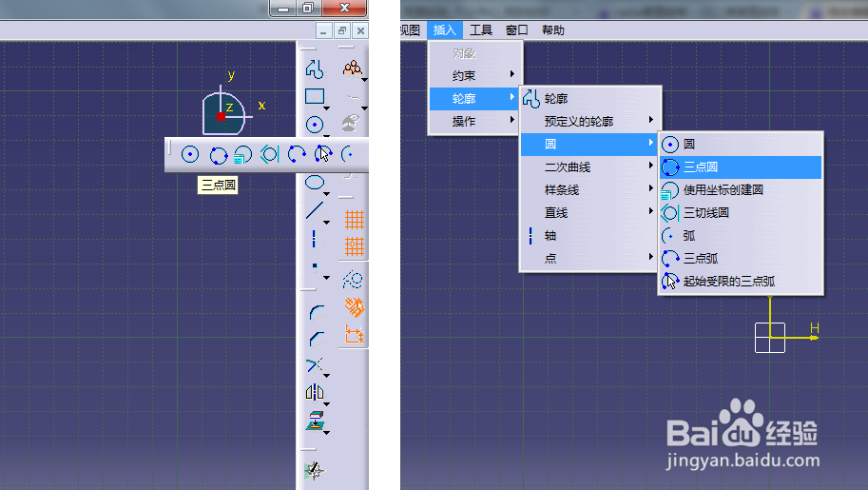Choose 三切线圆 menu entry
The image size is (868, 490).
(x=741, y=212)
